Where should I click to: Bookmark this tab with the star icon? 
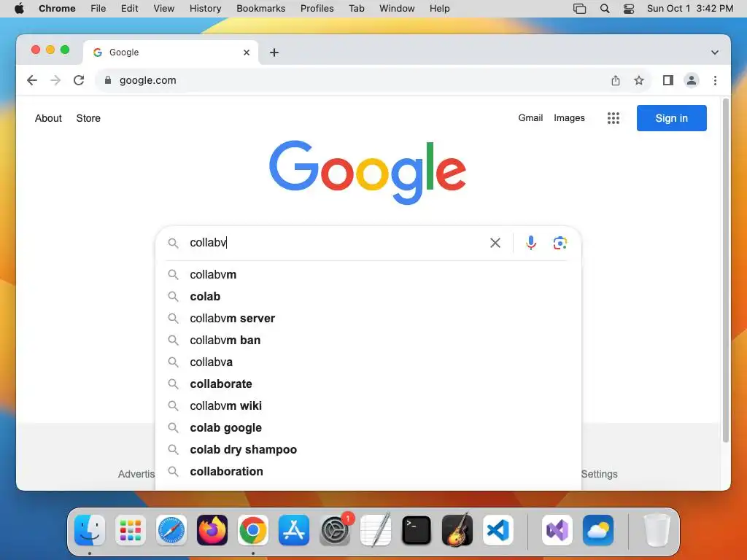[639, 80]
